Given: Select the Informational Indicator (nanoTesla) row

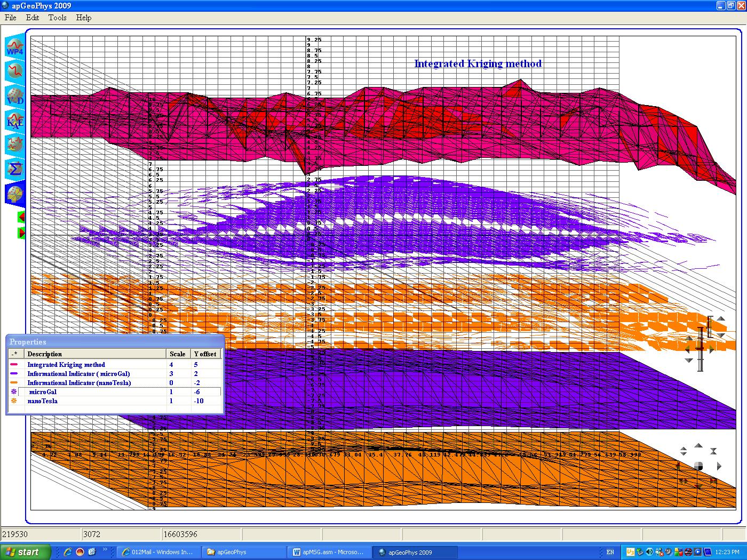Looking at the screenshot, I should [79, 383].
